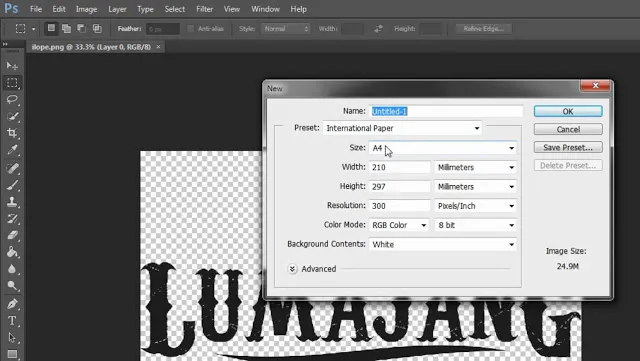The image size is (640, 361).
Task: Open the Select menu
Action: [x=175, y=9]
